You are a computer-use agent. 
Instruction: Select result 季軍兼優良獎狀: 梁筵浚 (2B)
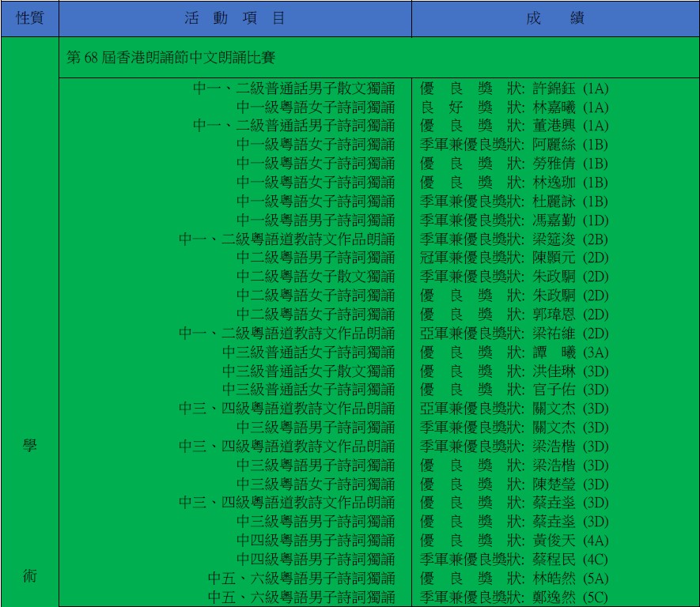(x=514, y=239)
